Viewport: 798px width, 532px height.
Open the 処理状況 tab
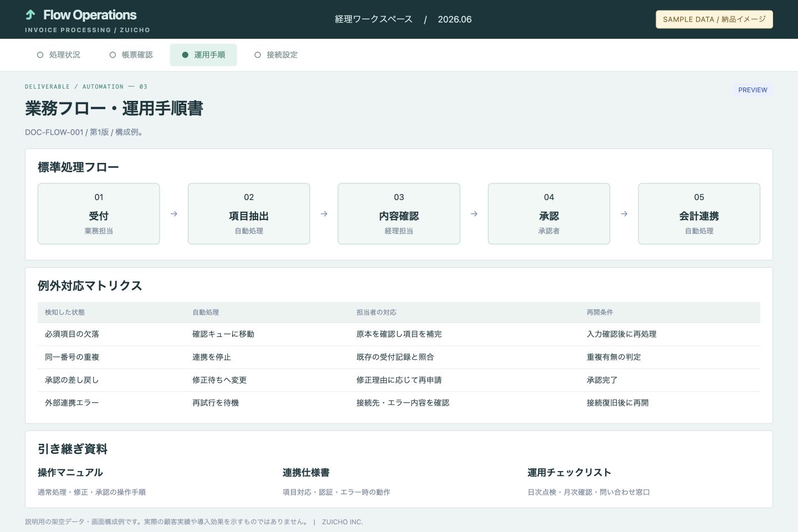[59, 55]
